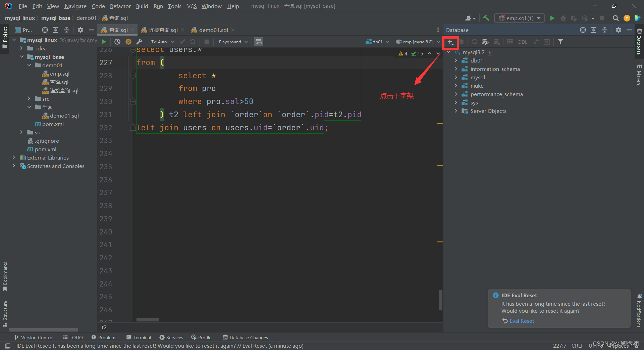
Task: Expand the Server Objects node
Action: (455, 111)
